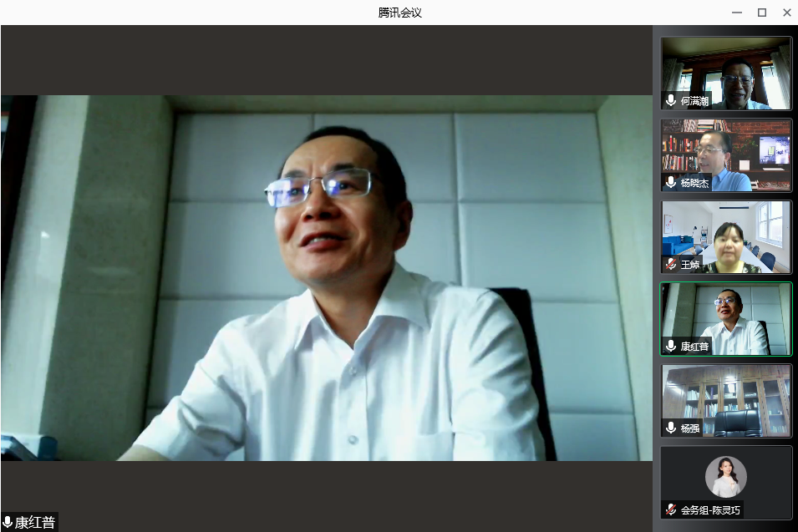
Task: Click the microphone icon next to 杨强
Action: pyautogui.click(x=670, y=428)
